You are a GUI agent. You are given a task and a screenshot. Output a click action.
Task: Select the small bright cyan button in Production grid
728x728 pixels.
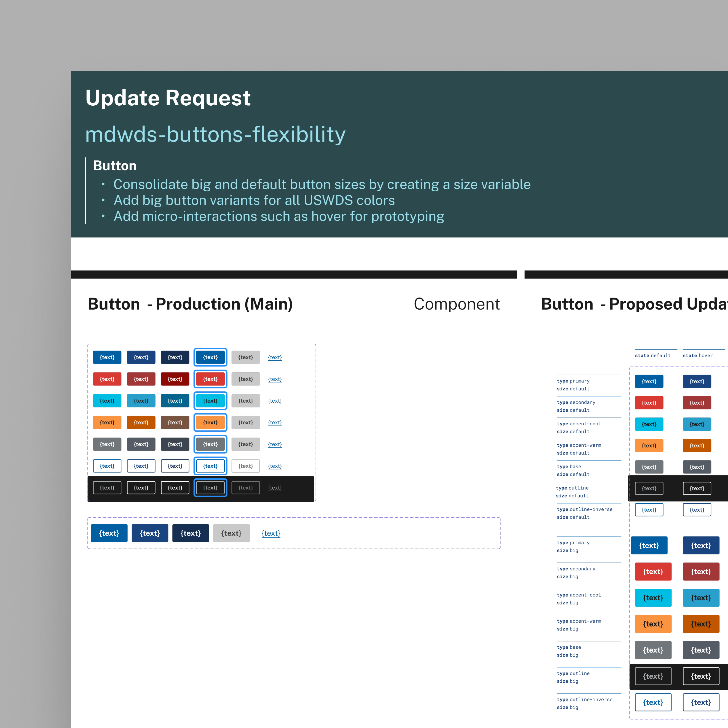point(107,401)
